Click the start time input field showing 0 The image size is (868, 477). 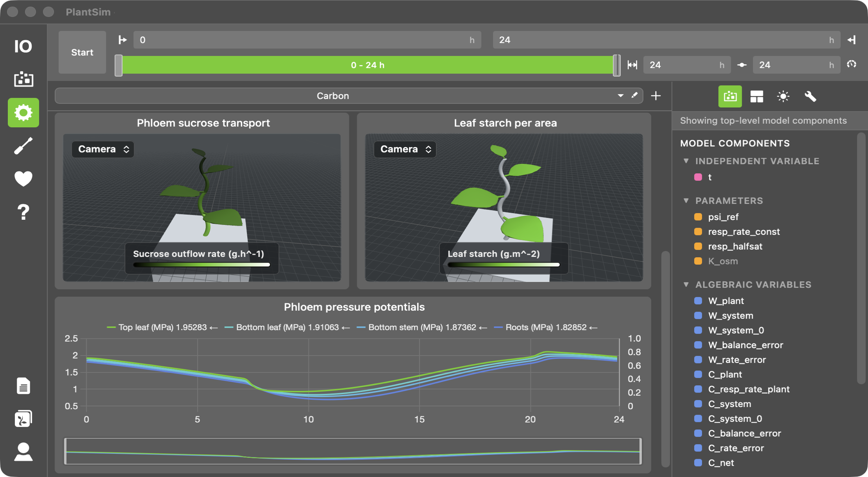[307, 40]
